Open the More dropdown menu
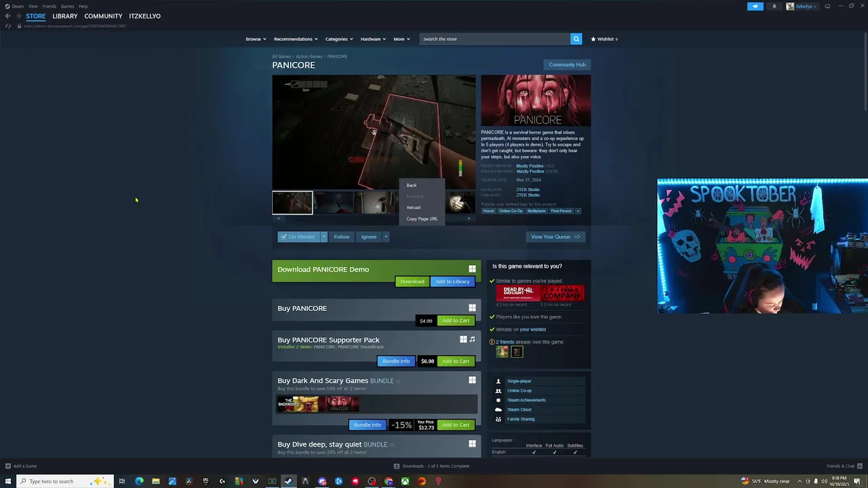Screen dimensions: 868x488 (x=401, y=39)
